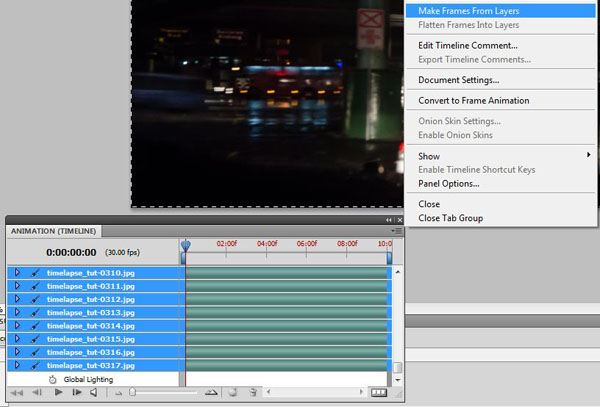Click the 02:00f ruler mark

tap(227, 244)
